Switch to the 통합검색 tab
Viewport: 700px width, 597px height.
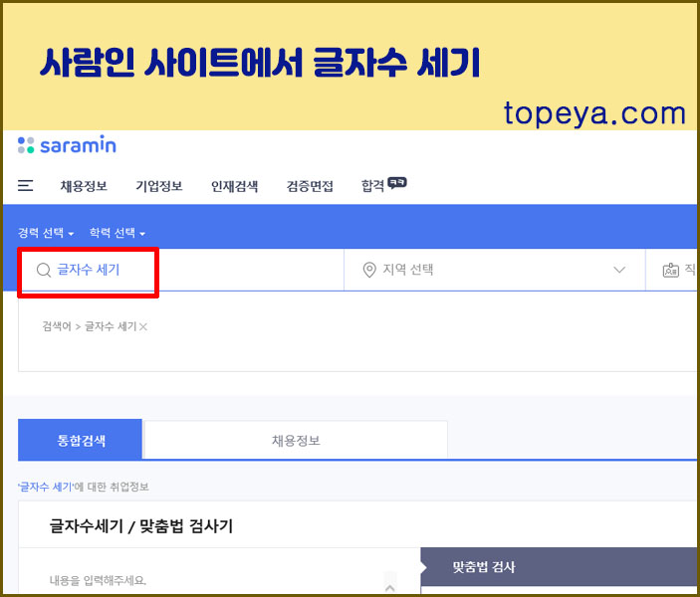coord(81,440)
